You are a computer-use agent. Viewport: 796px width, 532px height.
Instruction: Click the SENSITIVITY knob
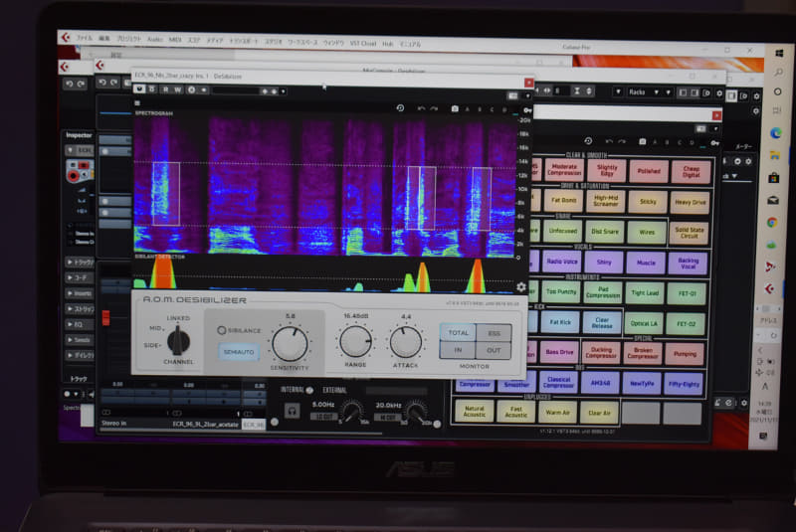pyautogui.click(x=290, y=344)
